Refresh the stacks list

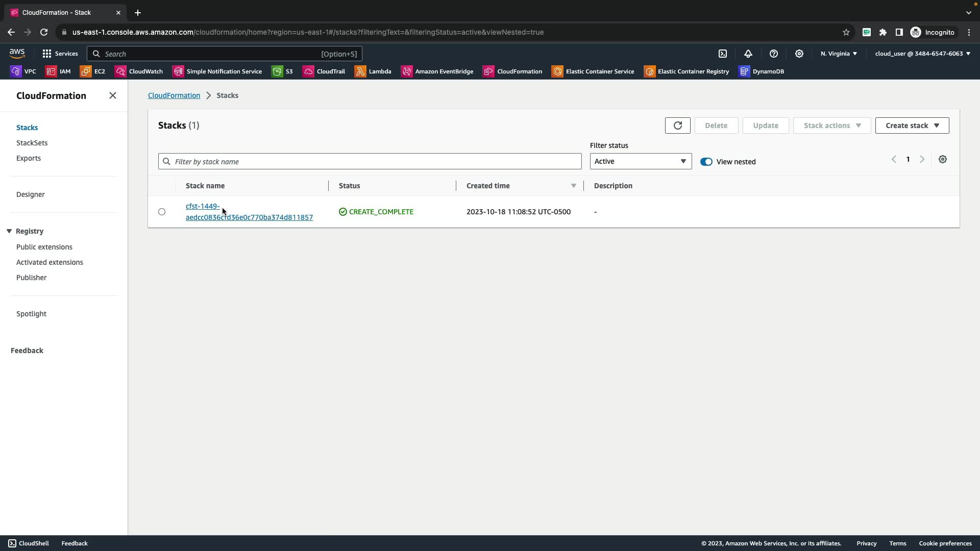point(677,126)
